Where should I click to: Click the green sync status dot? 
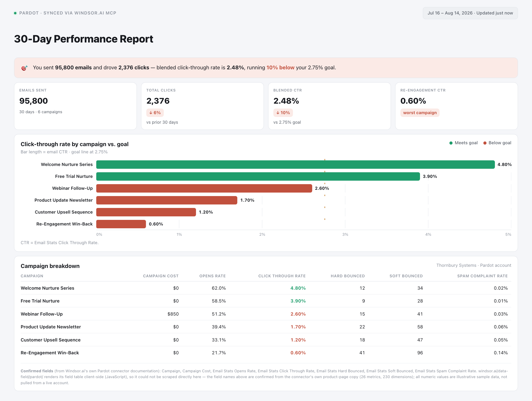click(x=15, y=13)
